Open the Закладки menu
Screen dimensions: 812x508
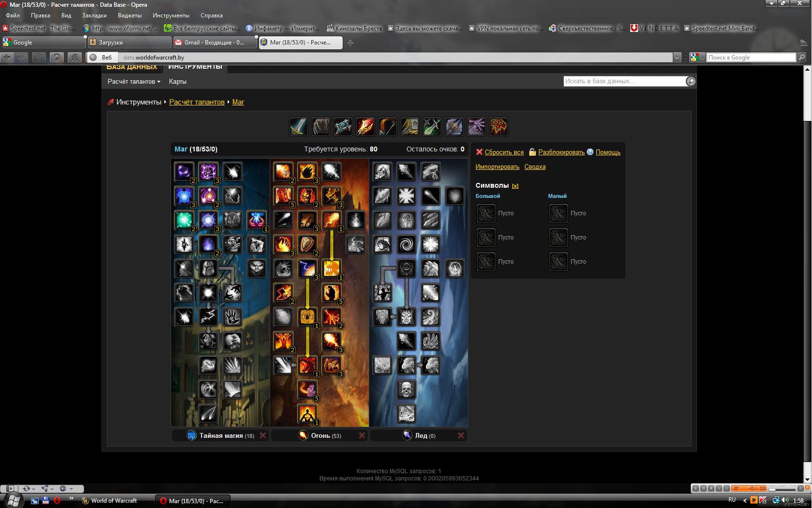(94, 15)
